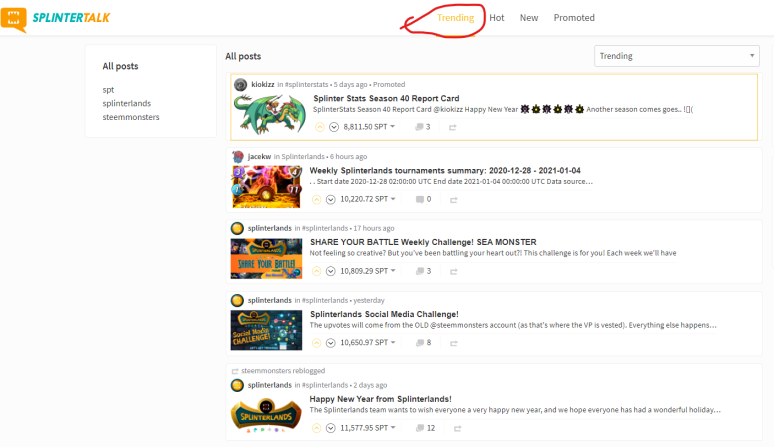Open comments on Splinter Stats Season 40 post
The image size is (774, 447).
(x=423, y=127)
